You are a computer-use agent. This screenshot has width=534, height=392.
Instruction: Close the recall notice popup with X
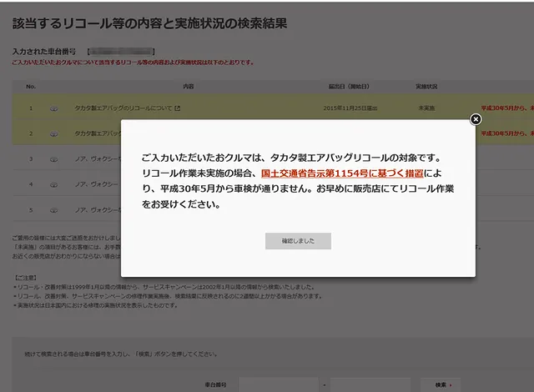(476, 119)
